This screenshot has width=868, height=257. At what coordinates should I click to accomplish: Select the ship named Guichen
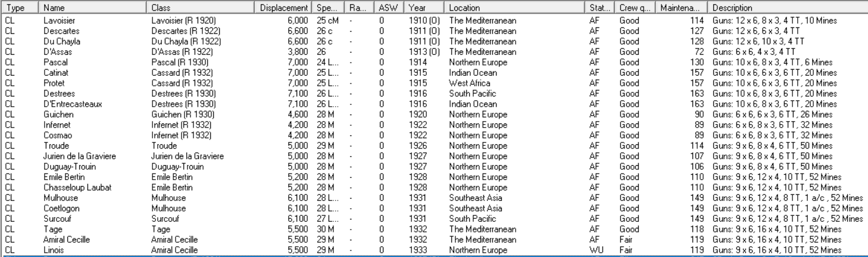pos(57,114)
